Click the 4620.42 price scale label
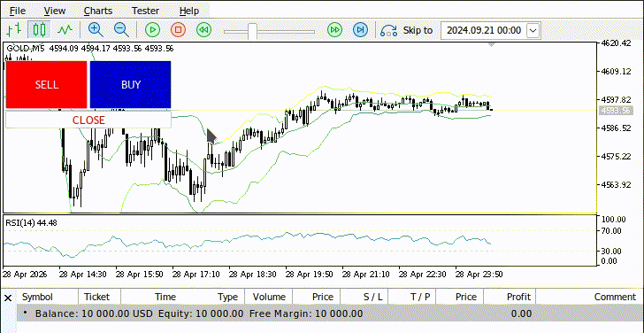The height and width of the screenshot is (333, 644). coord(616,43)
